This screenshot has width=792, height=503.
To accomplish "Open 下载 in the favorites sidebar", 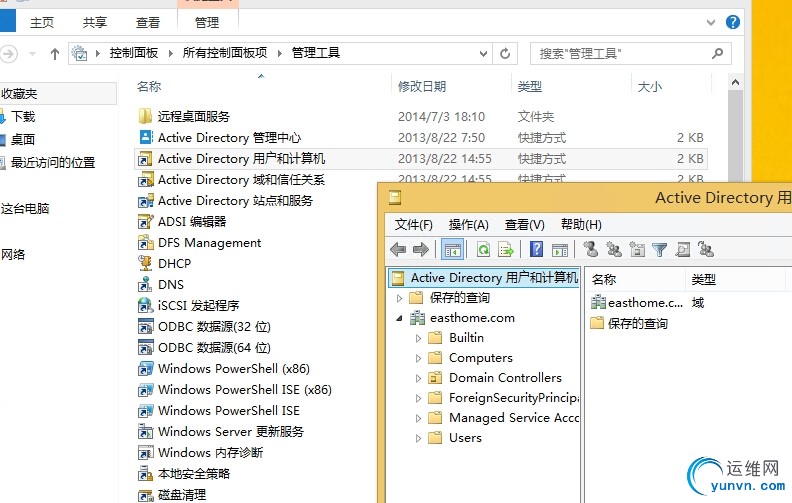I will click(x=23, y=117).
